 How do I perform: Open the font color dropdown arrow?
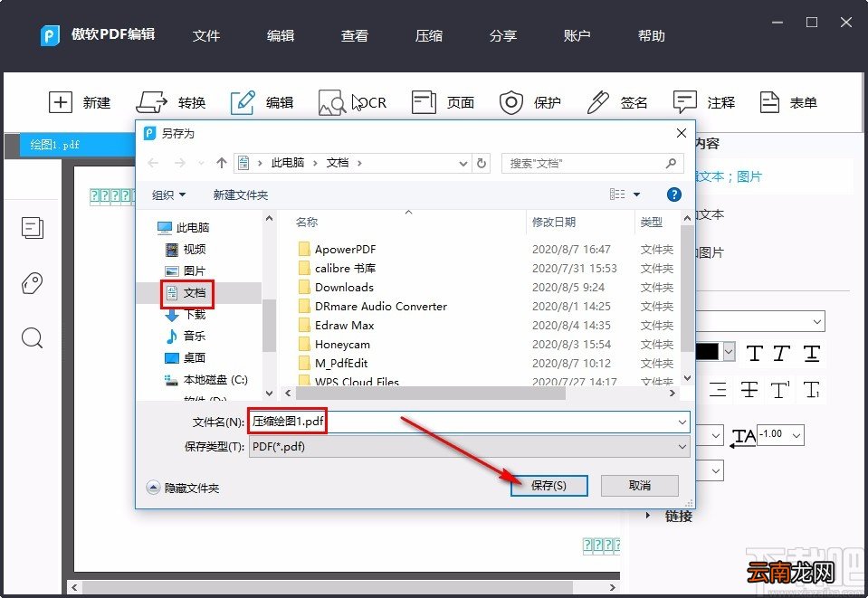pyautogui.click(x=729, y=352)
